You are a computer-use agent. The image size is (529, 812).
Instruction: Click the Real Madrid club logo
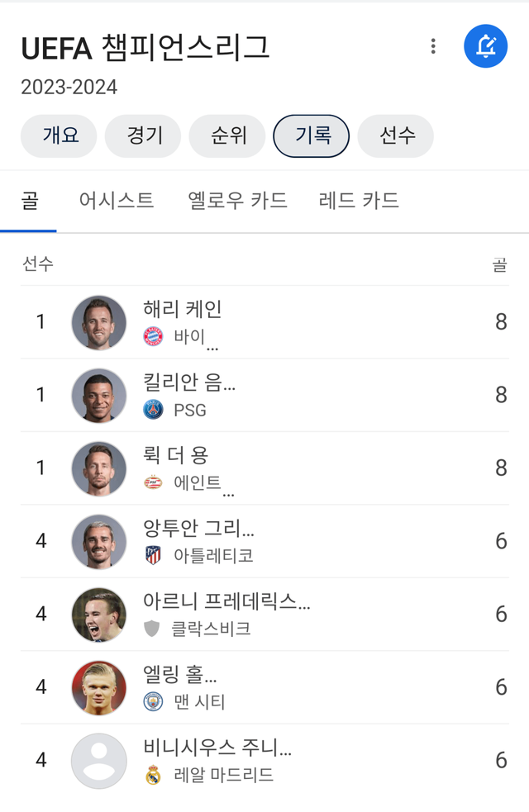pos(153,775)
